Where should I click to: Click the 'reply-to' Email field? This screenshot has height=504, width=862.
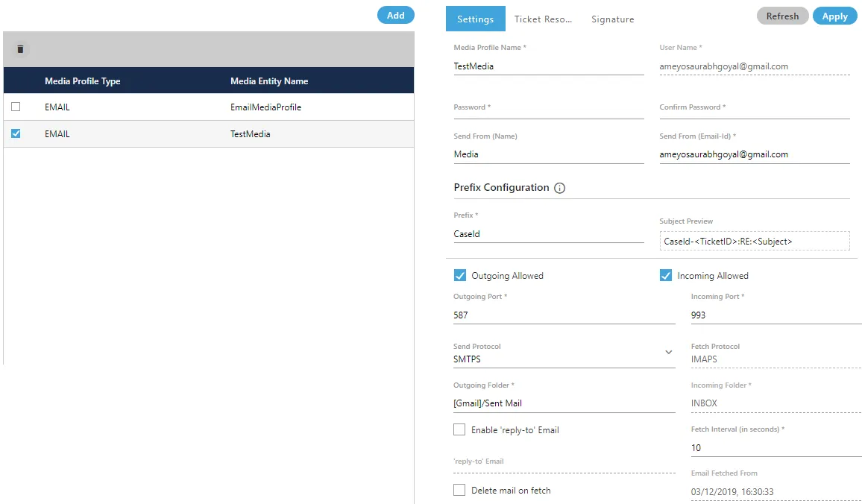(x=564, y=466)
